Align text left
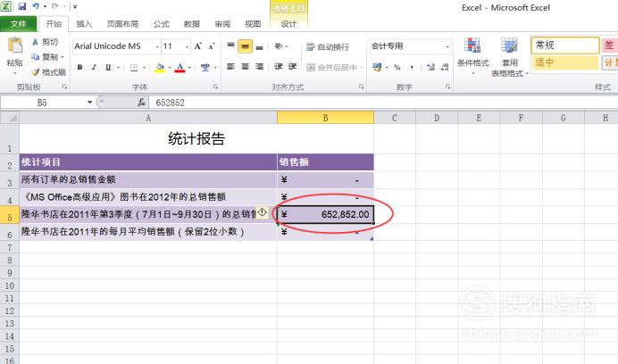Image resolution: width=618 pixels, height=364 pixels. 231,67
